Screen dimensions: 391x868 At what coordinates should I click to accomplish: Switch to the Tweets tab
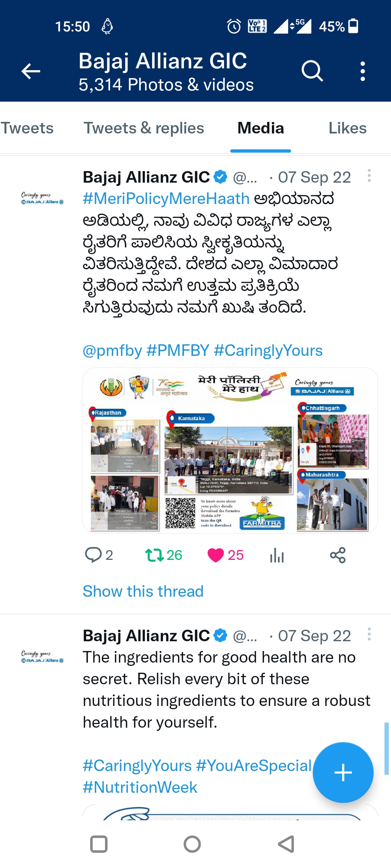(x=27, y=128)
